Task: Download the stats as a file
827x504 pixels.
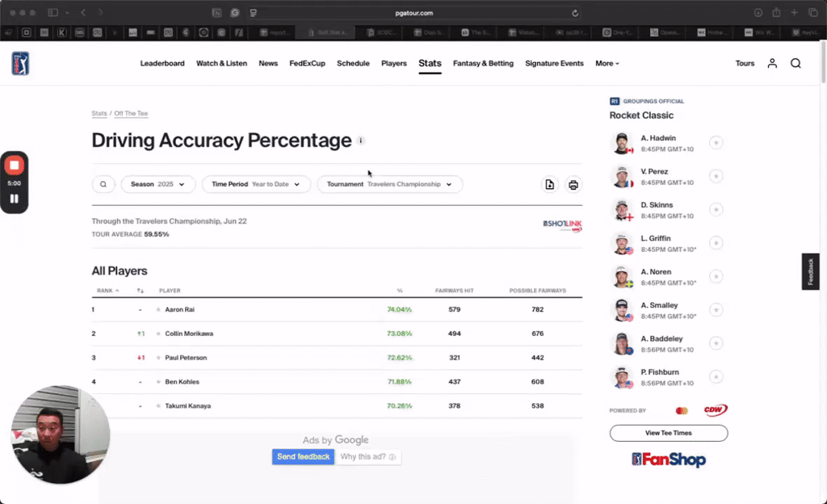Action: click(x=549, y=184)
